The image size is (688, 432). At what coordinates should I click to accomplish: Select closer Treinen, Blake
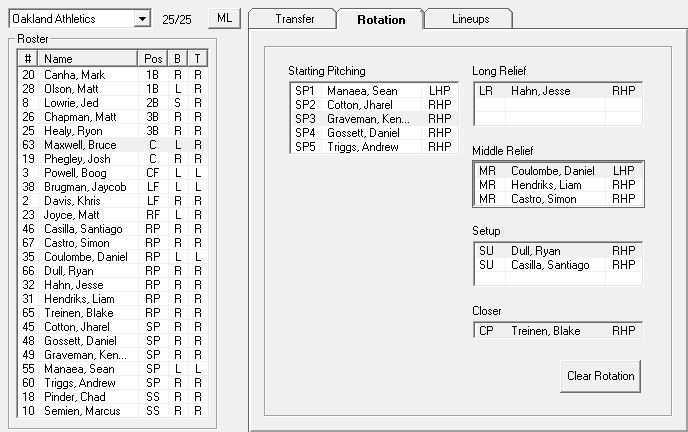(x=555, y=330)
